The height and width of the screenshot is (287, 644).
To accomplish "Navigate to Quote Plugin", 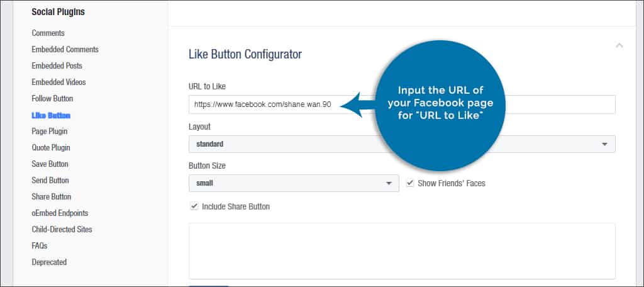I will click(x=51, y=148).
